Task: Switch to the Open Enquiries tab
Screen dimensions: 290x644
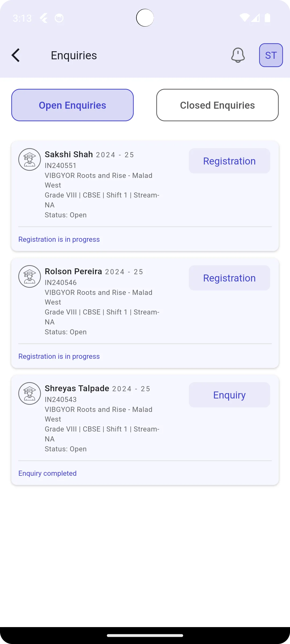Action: (x=73, y=105)
